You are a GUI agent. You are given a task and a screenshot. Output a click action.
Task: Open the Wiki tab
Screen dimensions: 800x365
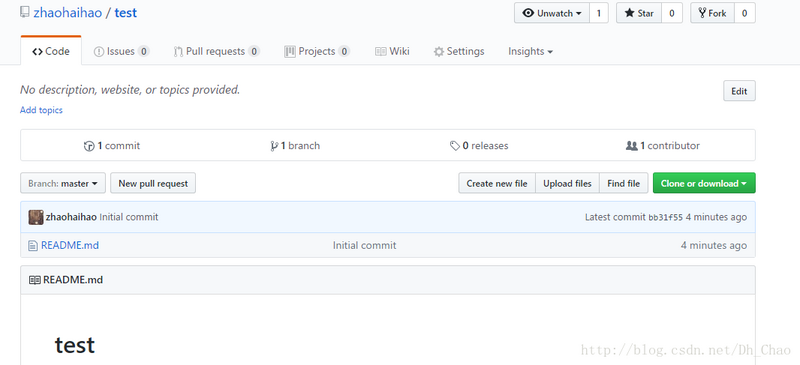pyautogui.click(x=392, y=51)
